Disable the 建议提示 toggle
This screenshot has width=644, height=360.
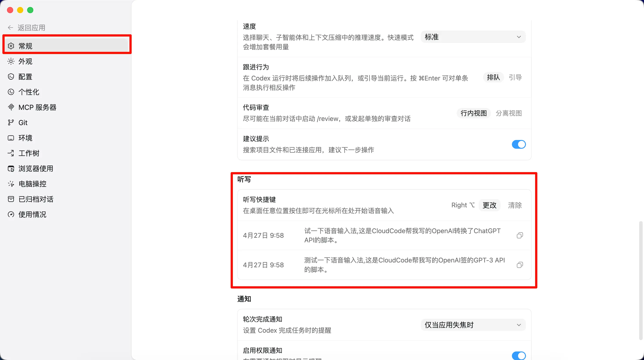518,144
